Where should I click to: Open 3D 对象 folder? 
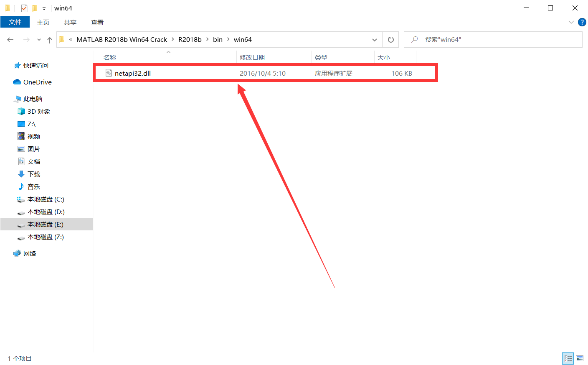39,112
